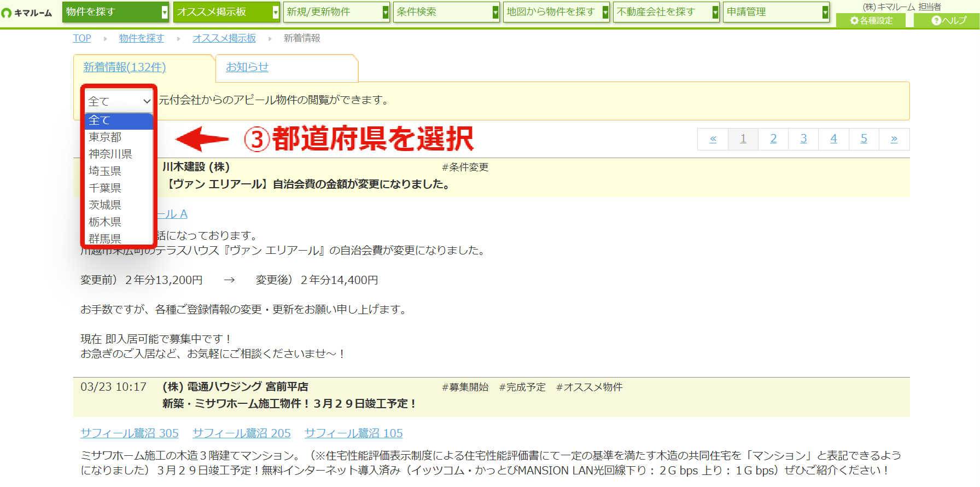The image size is (980, 487).
Task: Click the 03/23 10:17 timestamp
Action: point(114,387)
